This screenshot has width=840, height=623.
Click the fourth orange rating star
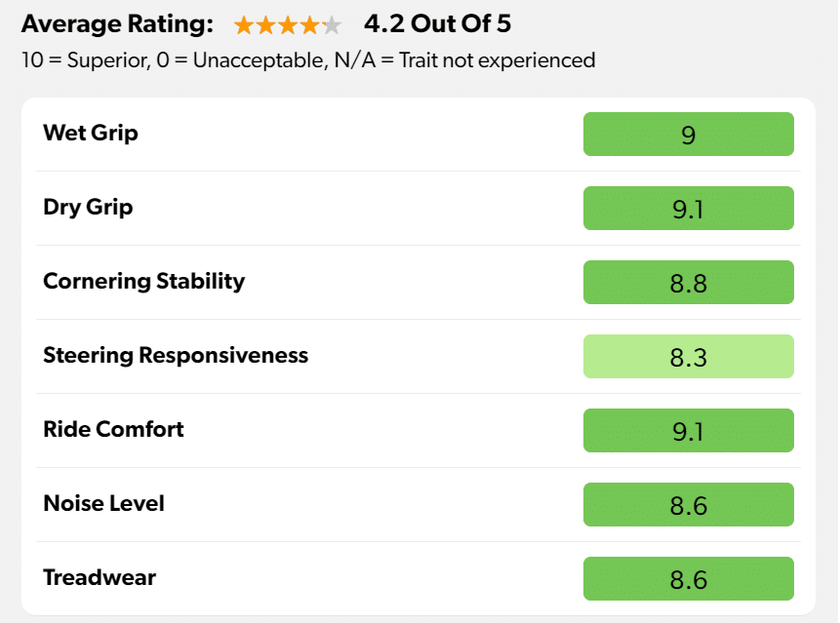point(309,25)
